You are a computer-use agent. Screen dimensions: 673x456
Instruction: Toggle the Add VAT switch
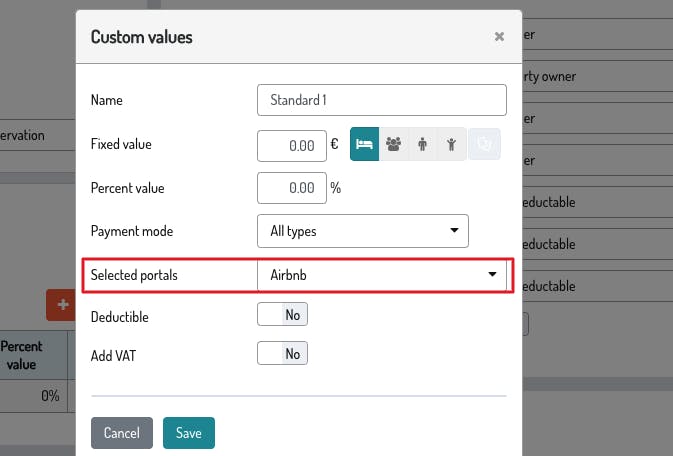tap(282, 353)
